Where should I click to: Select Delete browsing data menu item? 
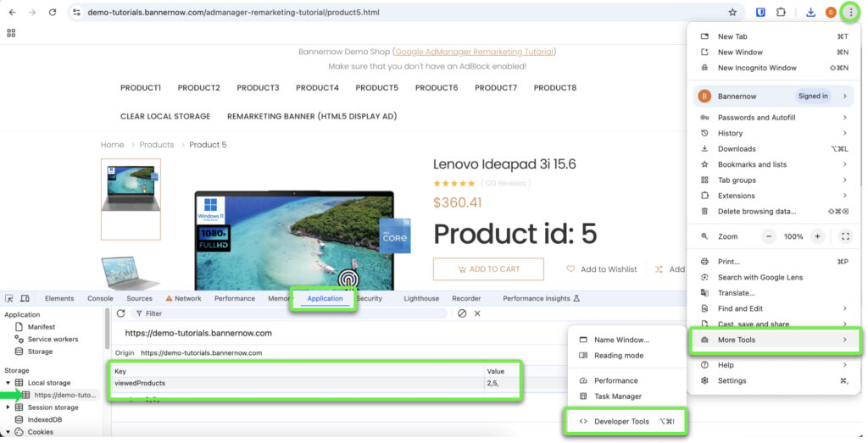[773, 211]
